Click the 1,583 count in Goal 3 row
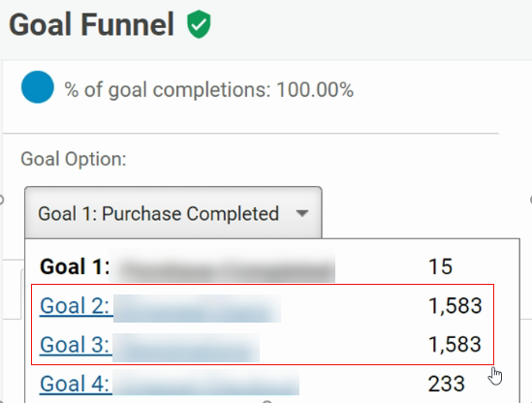Viewport: 532px width, 403px height. [x=455, y=345]
